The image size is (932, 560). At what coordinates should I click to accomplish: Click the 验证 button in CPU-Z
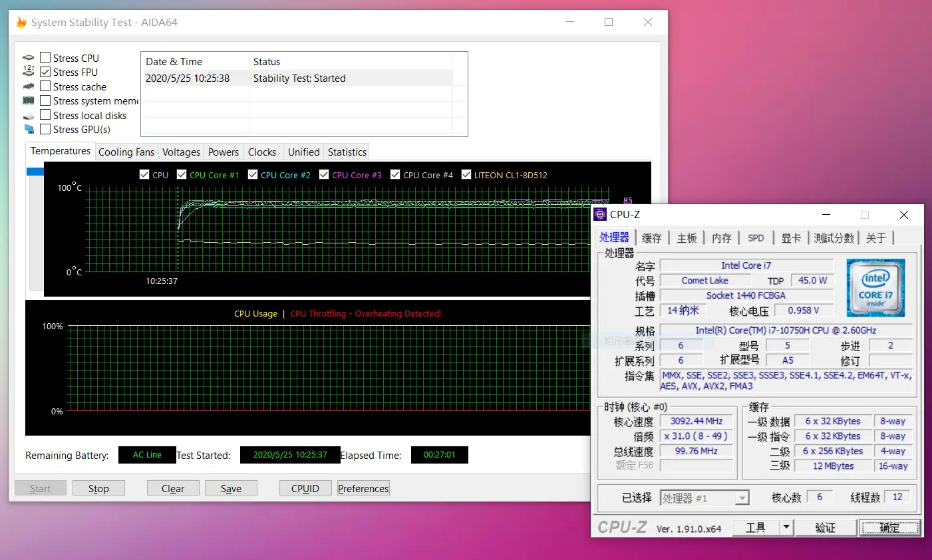[x=825, y=527]
